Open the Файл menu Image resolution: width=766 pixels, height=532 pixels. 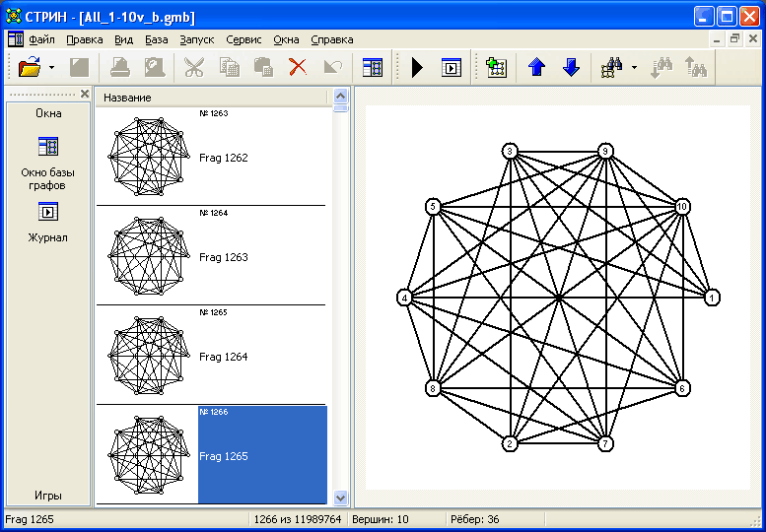41,39
